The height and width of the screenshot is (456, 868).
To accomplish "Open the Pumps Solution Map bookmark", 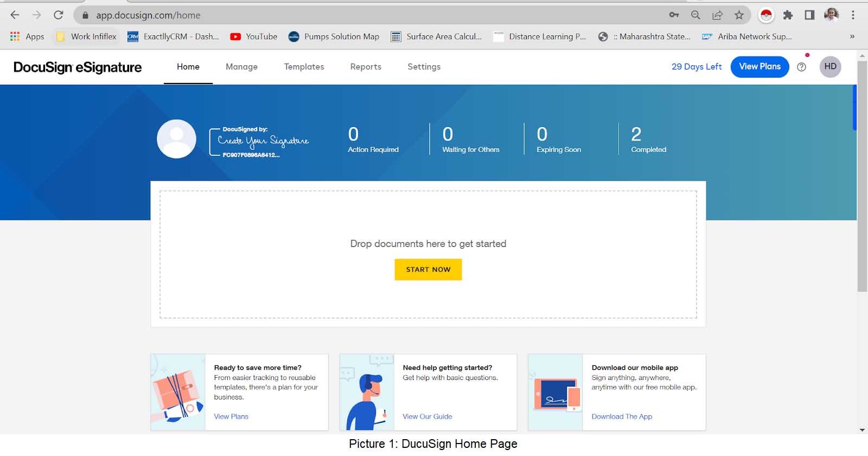I will 334,36.
